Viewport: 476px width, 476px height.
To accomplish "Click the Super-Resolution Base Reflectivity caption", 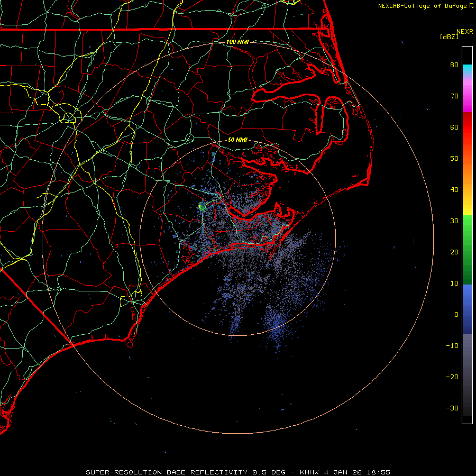I will [237, 472].
